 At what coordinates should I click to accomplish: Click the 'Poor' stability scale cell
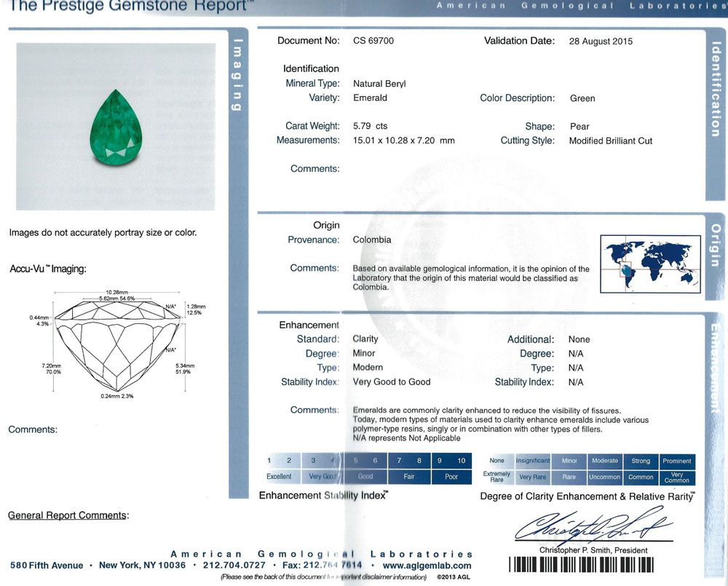(x=451, y=477)
